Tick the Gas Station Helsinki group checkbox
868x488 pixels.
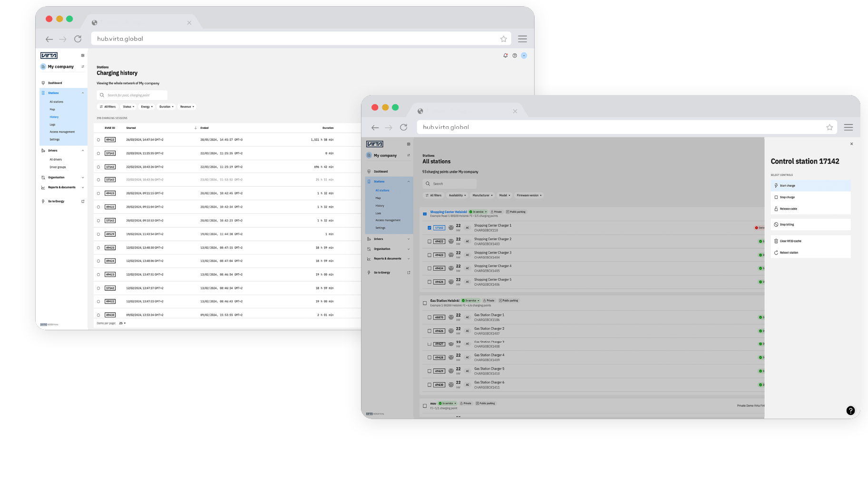[x=425, y=303]
